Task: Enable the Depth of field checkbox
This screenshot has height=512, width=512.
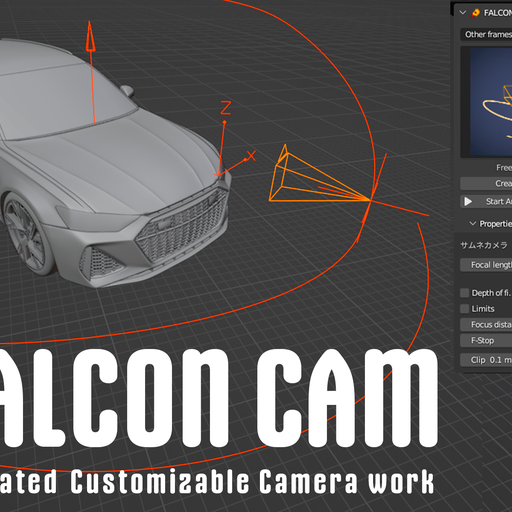Action: click(x=464, y=293)
